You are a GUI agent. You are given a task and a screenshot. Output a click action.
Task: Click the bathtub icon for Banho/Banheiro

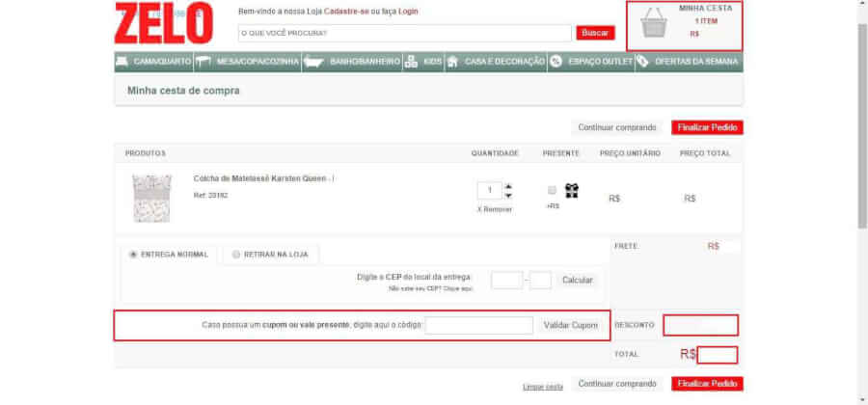tap(313, 62)
